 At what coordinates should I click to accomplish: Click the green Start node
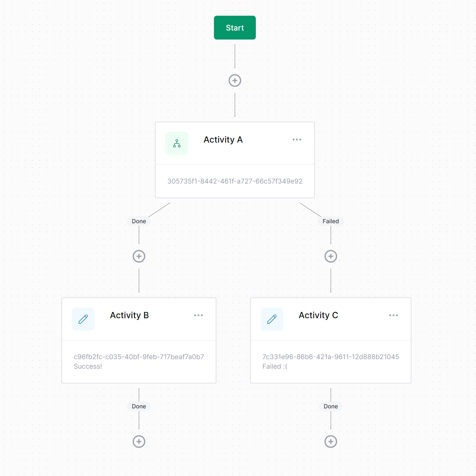click(235, 28)
